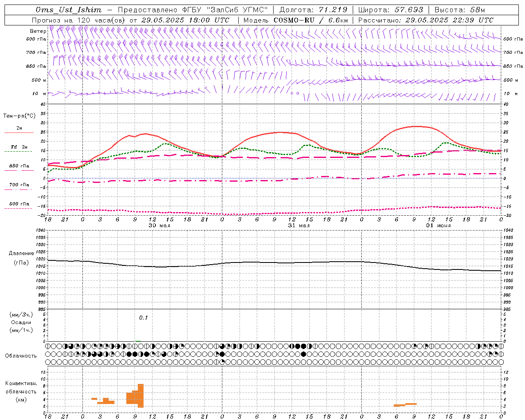Click the Тем-ра(°C) axis title
525x420 pixels.
19,116
